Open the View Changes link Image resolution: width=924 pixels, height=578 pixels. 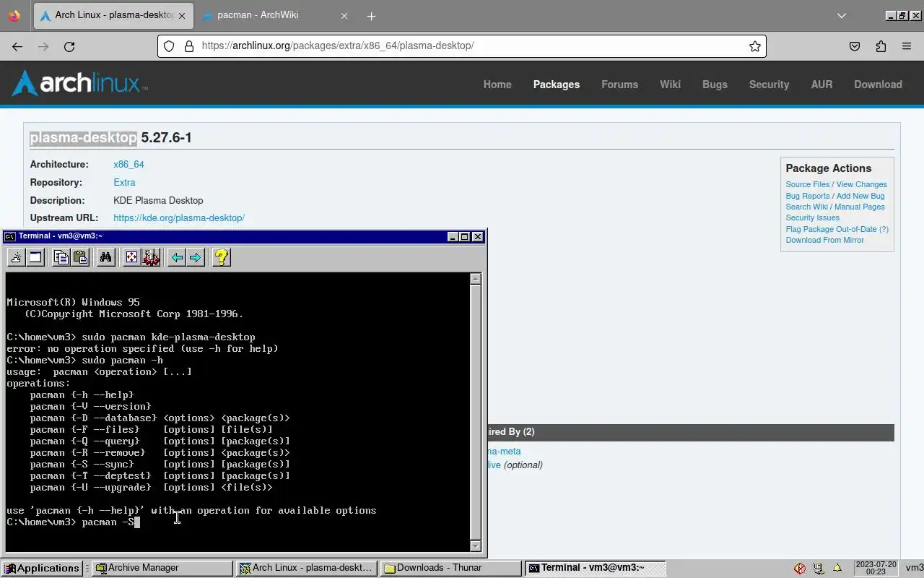pos(861,184)
